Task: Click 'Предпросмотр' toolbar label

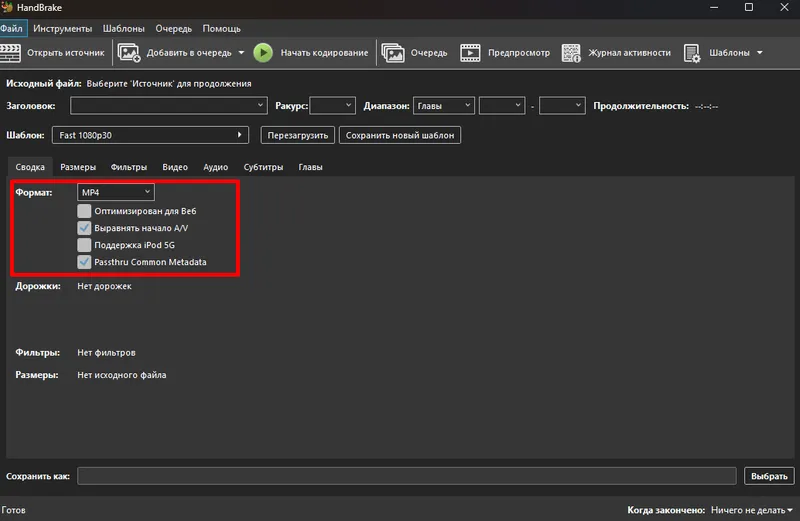Action: (x=519, y=53)
